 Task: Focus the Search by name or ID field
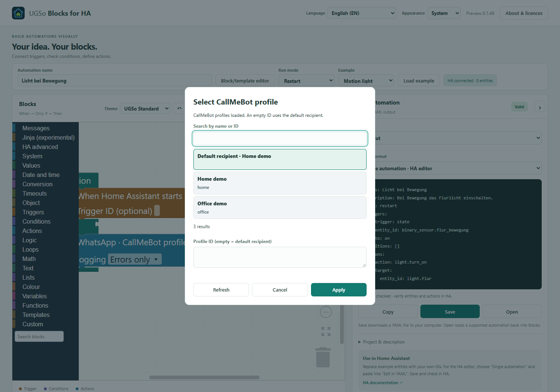(280, 139)
